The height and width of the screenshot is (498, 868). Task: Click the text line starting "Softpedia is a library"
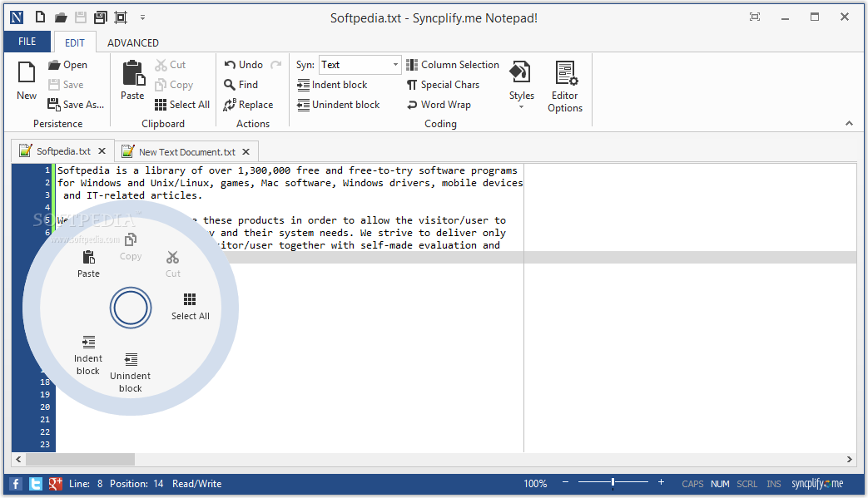pyautogui.click(x=287, y=170)
